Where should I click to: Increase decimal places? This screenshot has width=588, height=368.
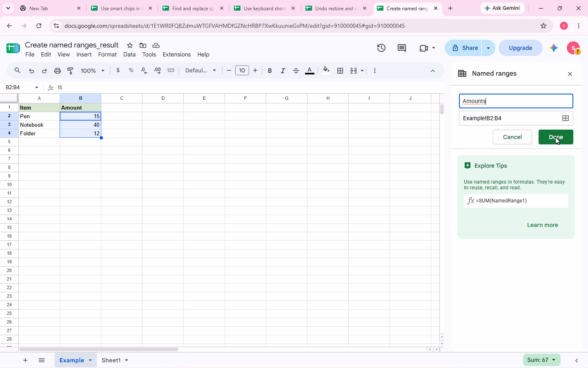pyautogui.click(x=157, y=70)
